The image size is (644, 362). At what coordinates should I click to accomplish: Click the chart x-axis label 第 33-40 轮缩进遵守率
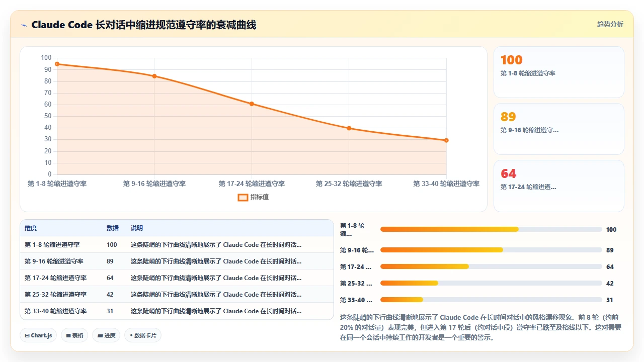tap(446, 184)
